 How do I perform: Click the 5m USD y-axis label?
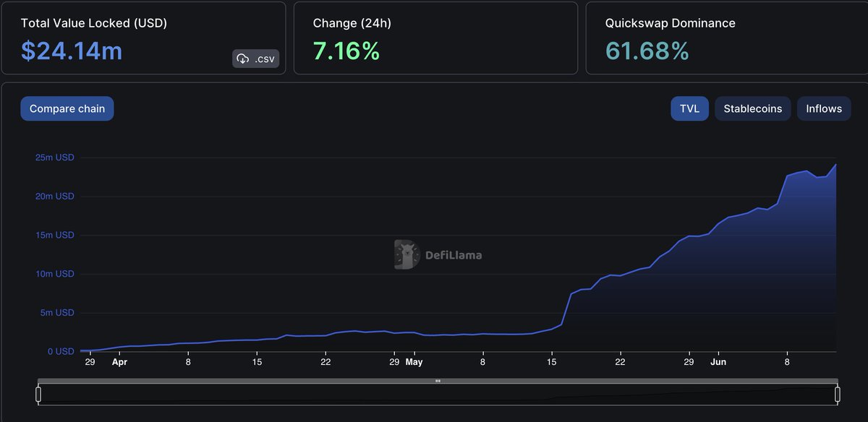click(58, 313)
